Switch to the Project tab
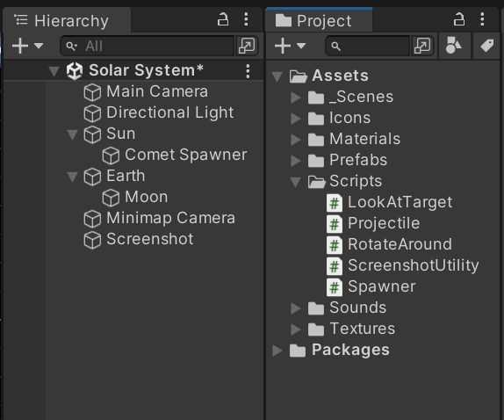The width and height of the screenshot is (504, 420). coord(319,20)
